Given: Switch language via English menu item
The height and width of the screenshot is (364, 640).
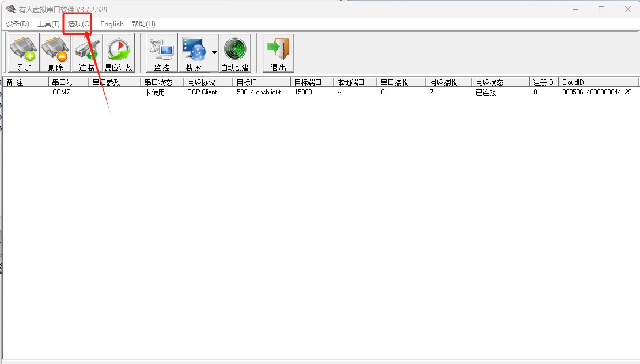Looking at the screenshot, I should [x=112, y=24].
